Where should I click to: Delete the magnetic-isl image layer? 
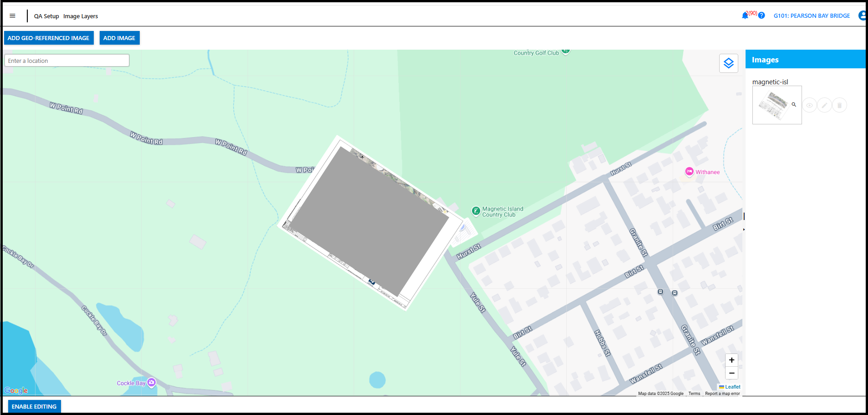click(839, 105)
